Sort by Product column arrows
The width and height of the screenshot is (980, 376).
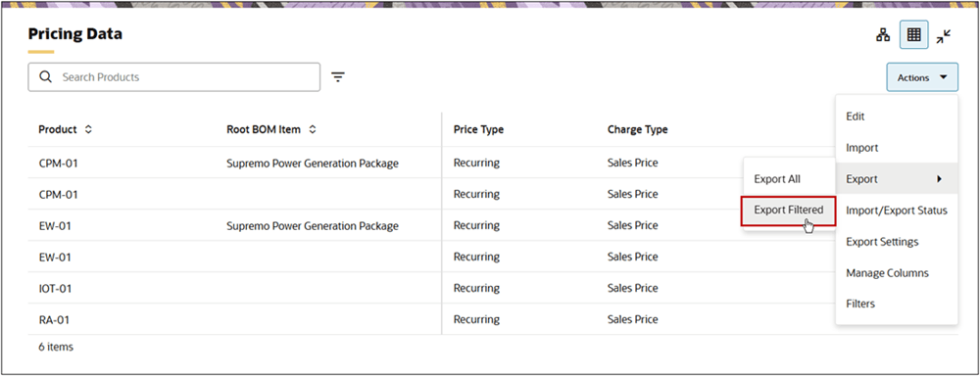point(88,130)
